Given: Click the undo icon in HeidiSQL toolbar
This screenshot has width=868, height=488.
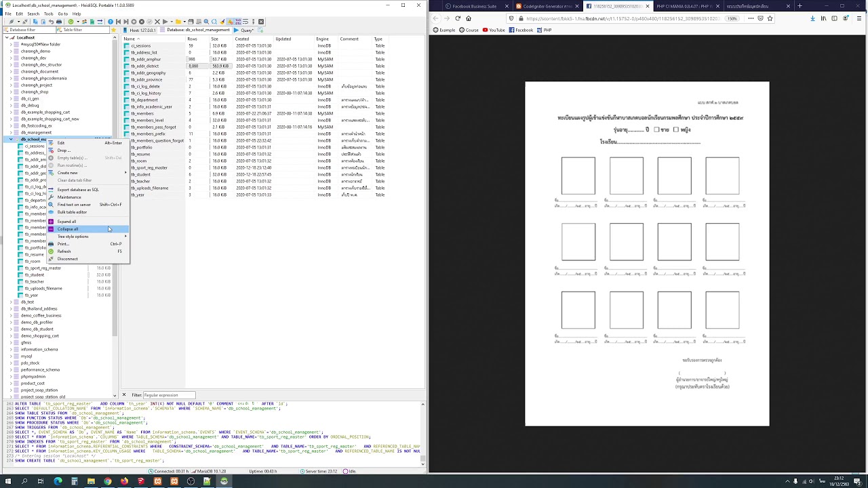Looking at the screenshot, I should 51,22.
